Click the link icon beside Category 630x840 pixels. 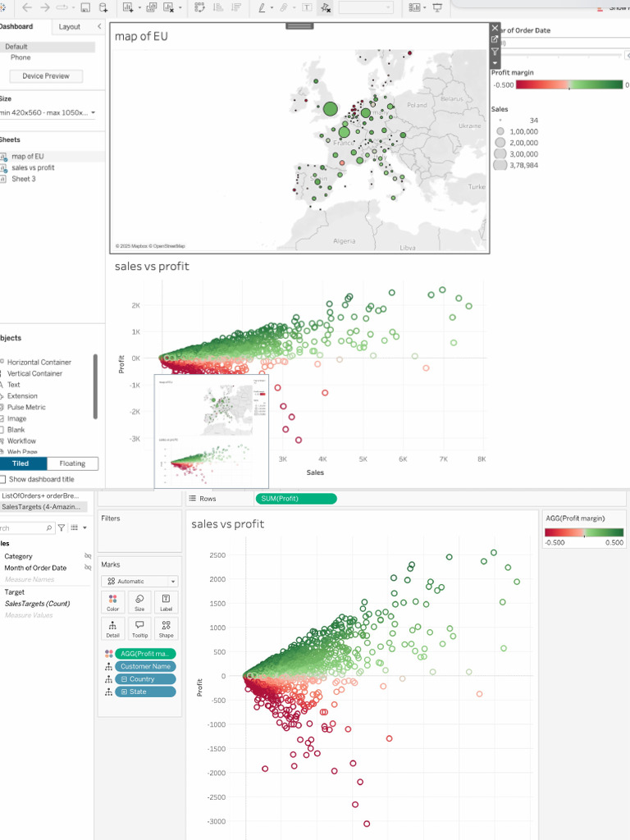88,556
